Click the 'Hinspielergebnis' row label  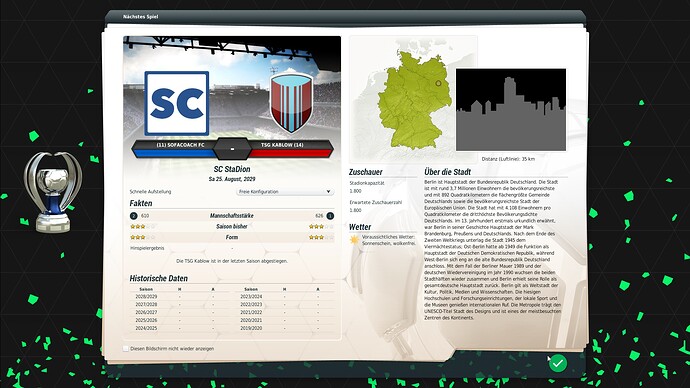tap(147, 248)
